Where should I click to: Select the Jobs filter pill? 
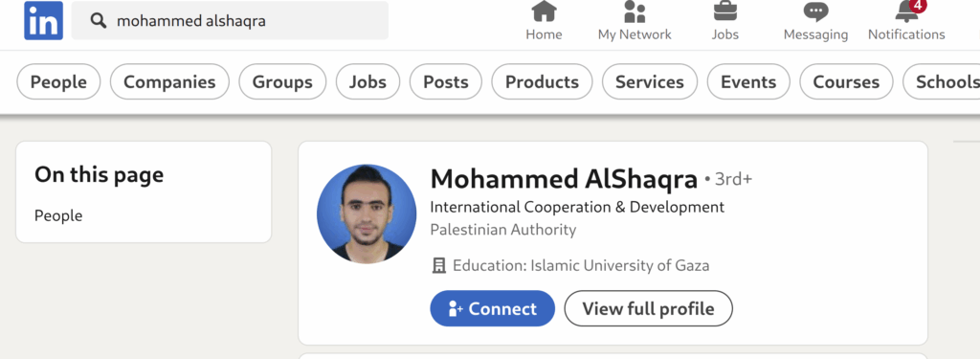click(x=367, y=82)
